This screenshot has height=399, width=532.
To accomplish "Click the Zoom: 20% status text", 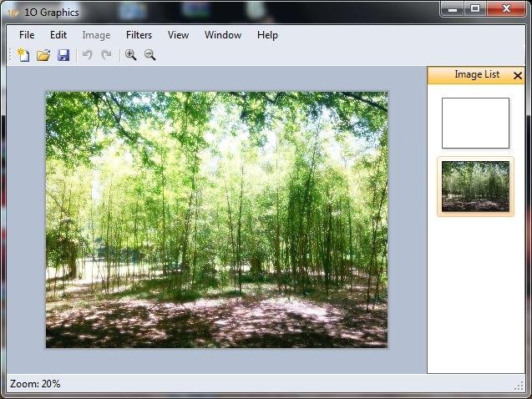I will 35,384.
